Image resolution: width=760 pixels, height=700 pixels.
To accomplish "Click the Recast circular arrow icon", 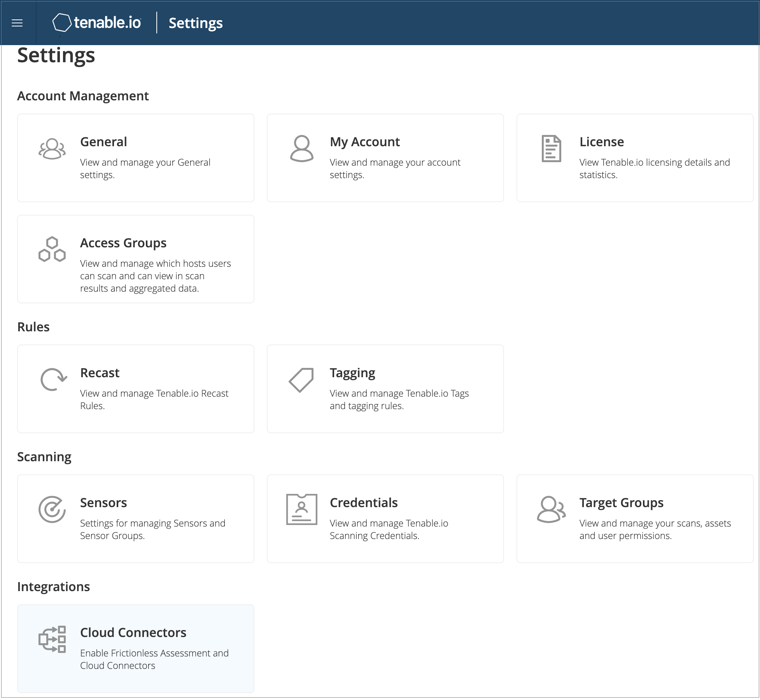I will point(53,379).
